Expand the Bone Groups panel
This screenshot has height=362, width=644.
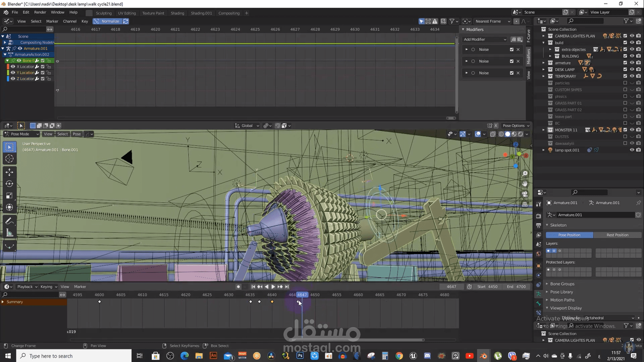point(562,284)
